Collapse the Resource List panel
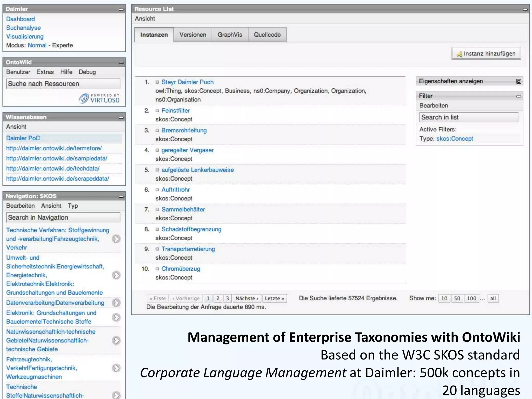This screenshot has width=532, height=399. tap(525, 9)
